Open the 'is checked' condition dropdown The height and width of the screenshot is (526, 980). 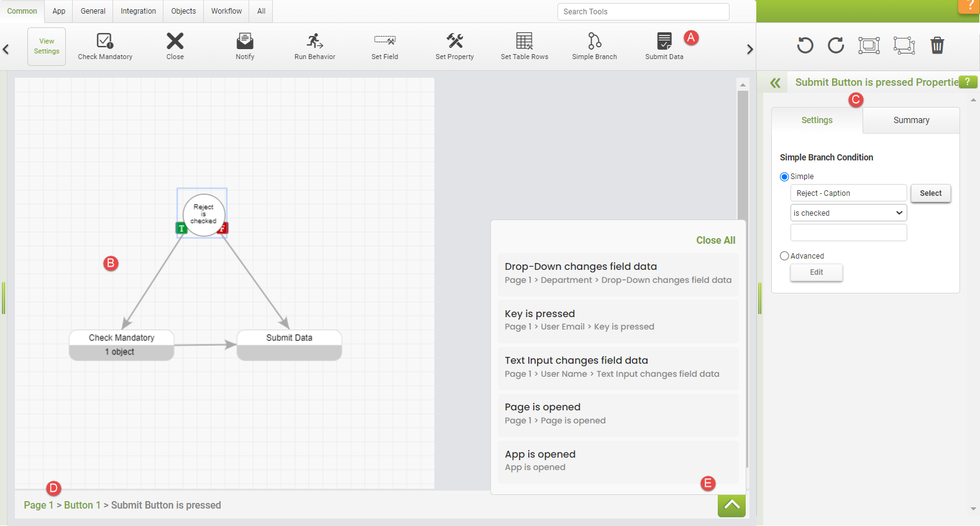pyautogui.click(x=848, y=213)
